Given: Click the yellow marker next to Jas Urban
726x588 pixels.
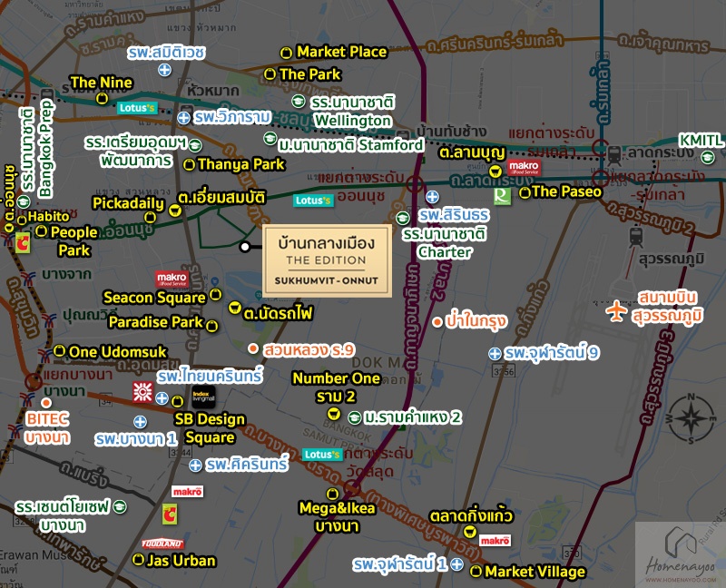Looking at the screenshot, I should pyautogui.click(x=138, y=560).
